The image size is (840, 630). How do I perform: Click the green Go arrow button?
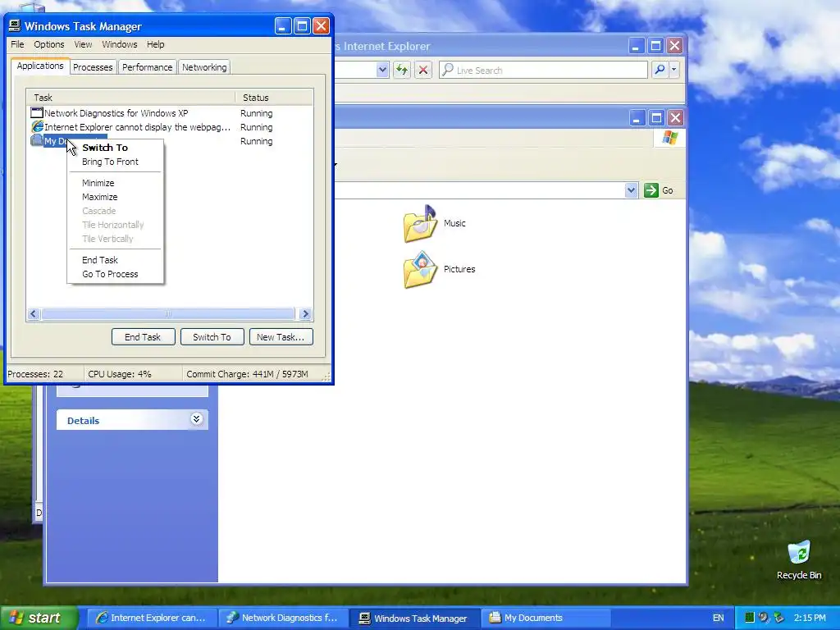pos(651,190)
